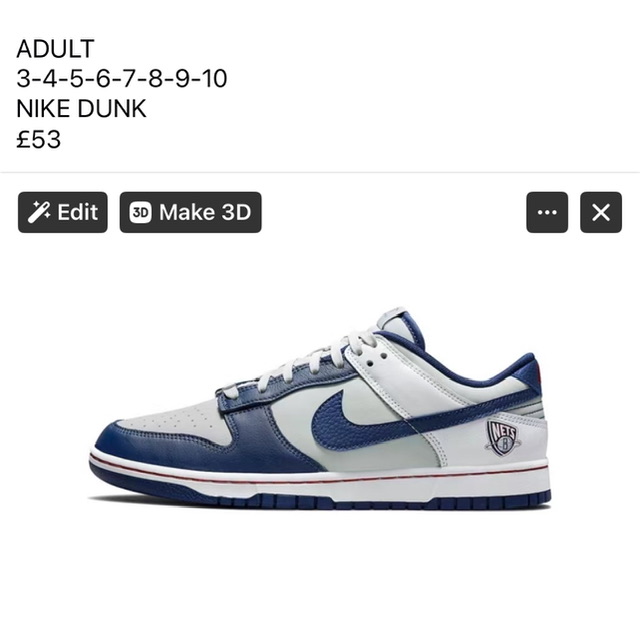Click the magic wand Edit icon

(39, 212)
